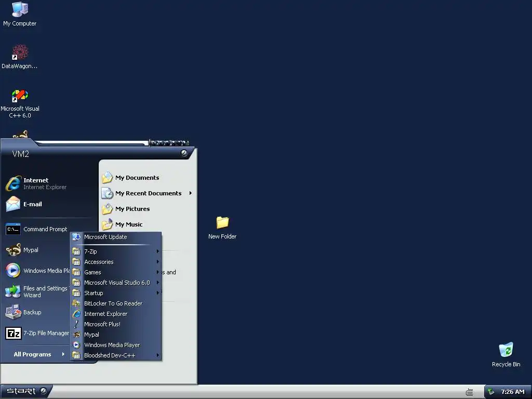Screen dimensions: 532x399
Task: Click the All Programs arrow
Action: (63, 354)
